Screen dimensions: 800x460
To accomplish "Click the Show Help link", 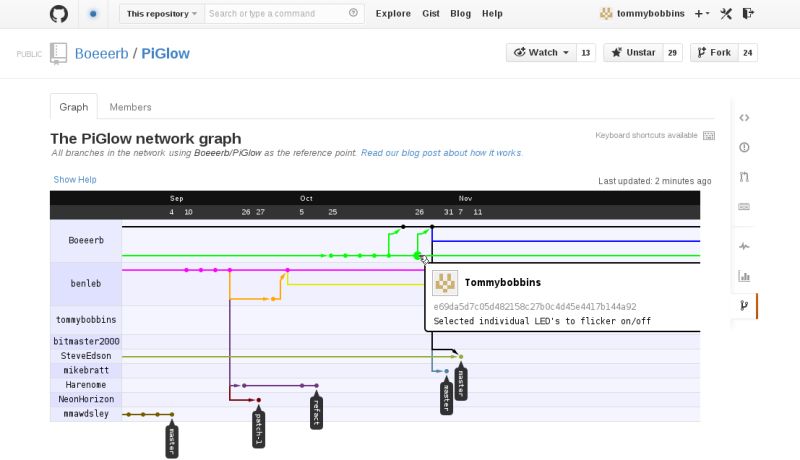I will tap(75, 180).
